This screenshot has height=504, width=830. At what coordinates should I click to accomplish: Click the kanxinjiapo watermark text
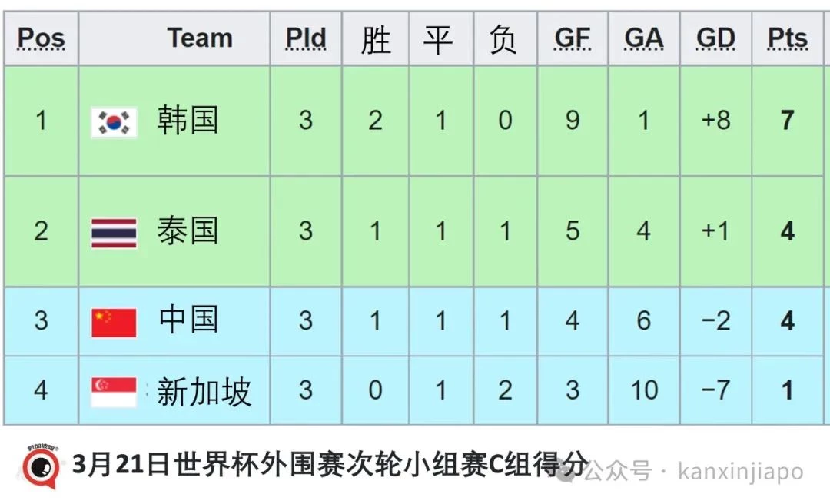coord(741,471)
